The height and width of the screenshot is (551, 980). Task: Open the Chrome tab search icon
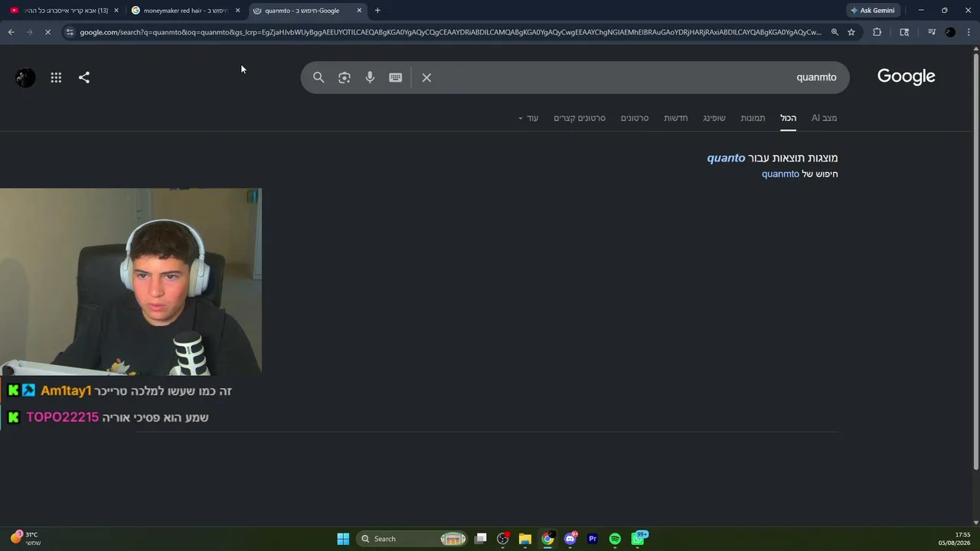click(x=904, y=32)
